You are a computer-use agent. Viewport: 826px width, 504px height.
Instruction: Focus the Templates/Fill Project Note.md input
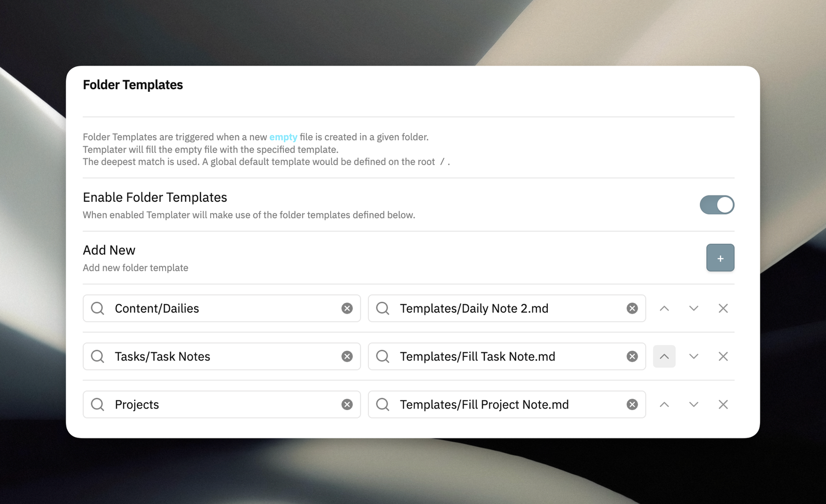(x=507, y=404)
